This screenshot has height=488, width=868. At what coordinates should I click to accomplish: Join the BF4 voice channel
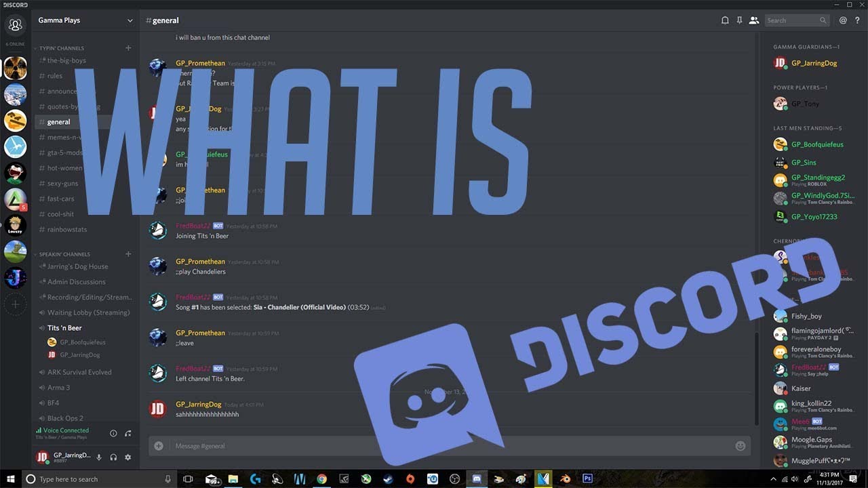tap(53, 403)
